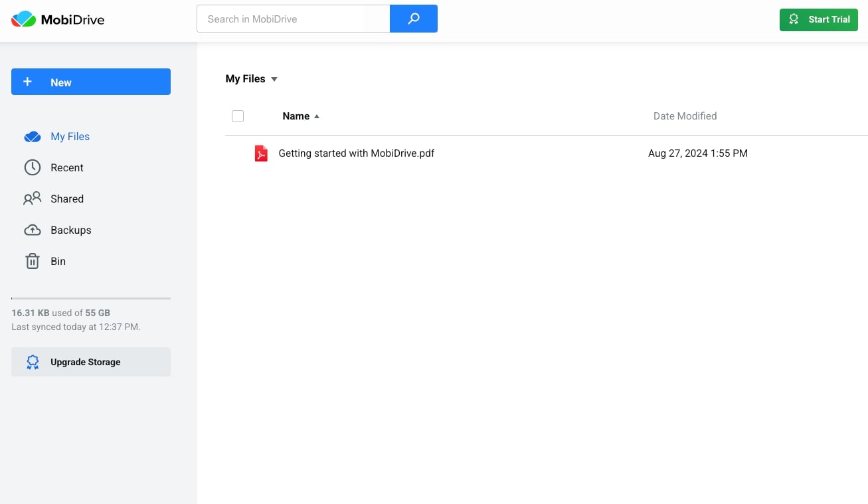This screenshot has width=868, height=504.
Task: Click the Shared people icon
Action: (x=33, y=199)
